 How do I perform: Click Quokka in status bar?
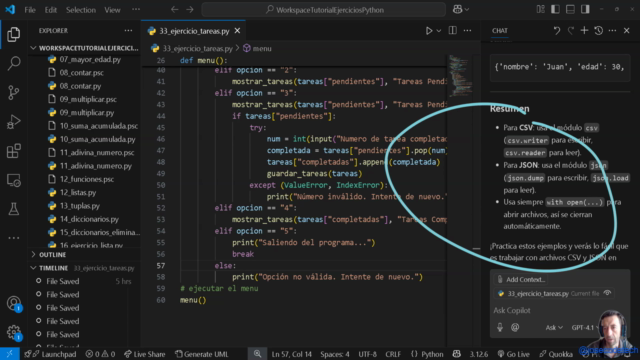click(x=556, y=354)
